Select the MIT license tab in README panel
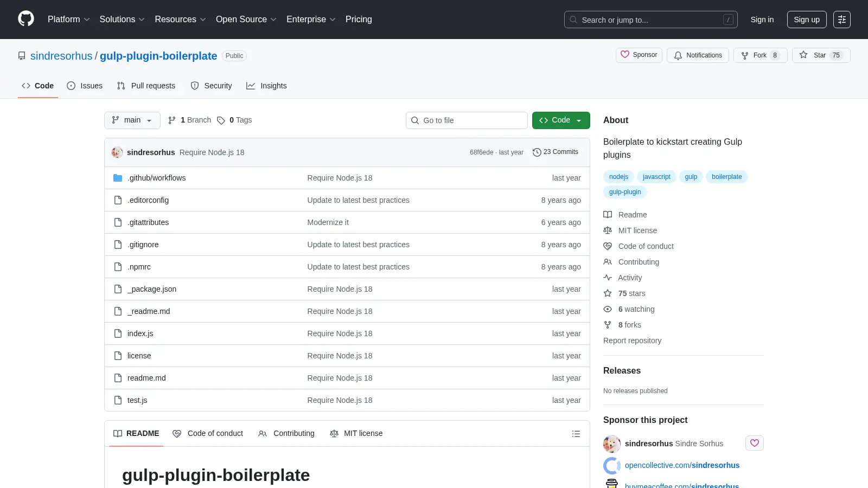This screenshot has width=868, height=488. [356, 433]
